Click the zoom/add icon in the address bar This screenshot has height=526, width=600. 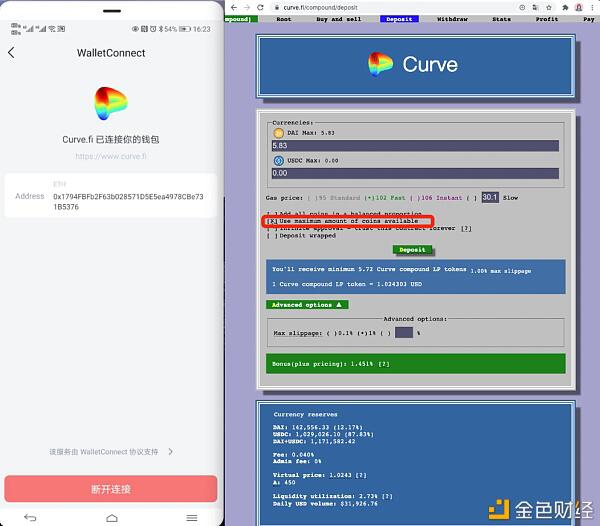pos(522,7)
